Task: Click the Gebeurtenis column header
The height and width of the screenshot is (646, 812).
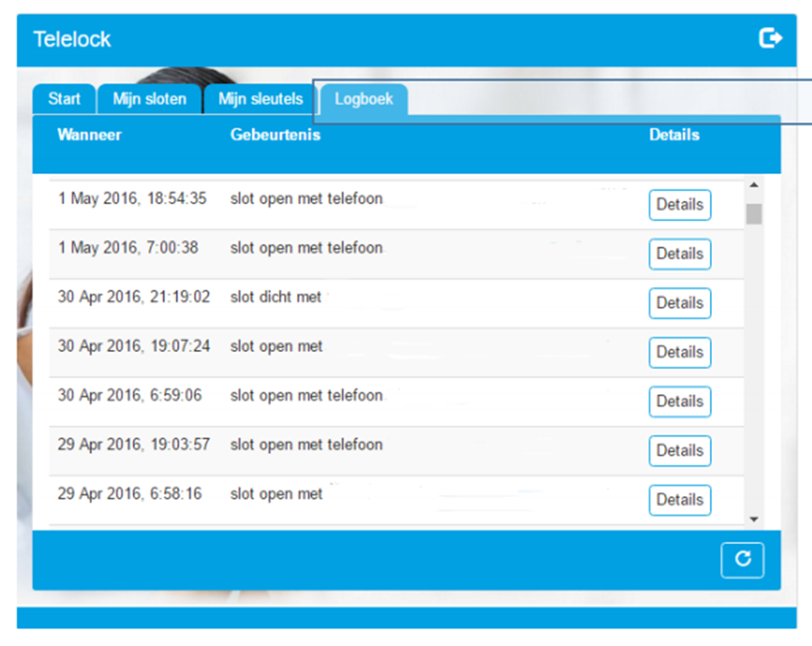Action: (275, 135)
